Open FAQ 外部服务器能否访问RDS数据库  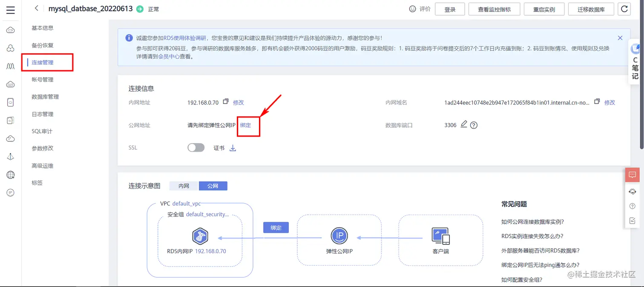(x=540, y=250)
